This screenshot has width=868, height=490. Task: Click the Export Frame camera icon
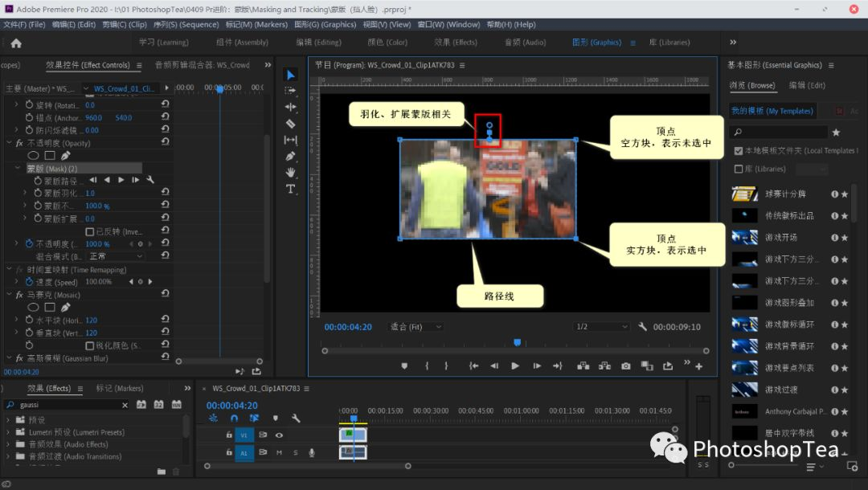click(x=626, y=366)
